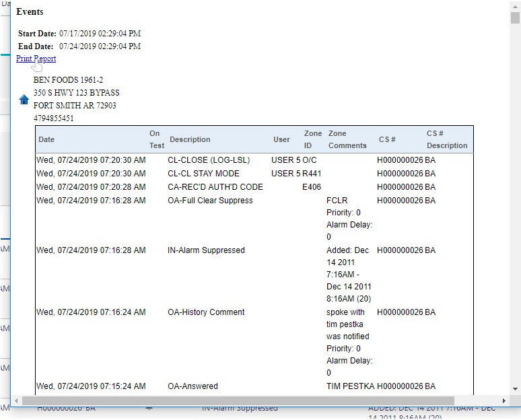Click the CS # Description column header
Viewport: 521px width, 420px height.
(x=446, y=139)
